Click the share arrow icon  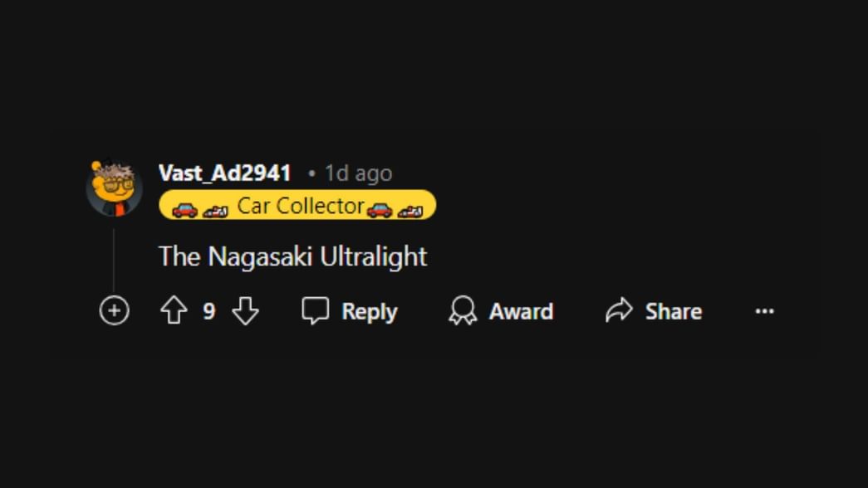tap(619, 311)
